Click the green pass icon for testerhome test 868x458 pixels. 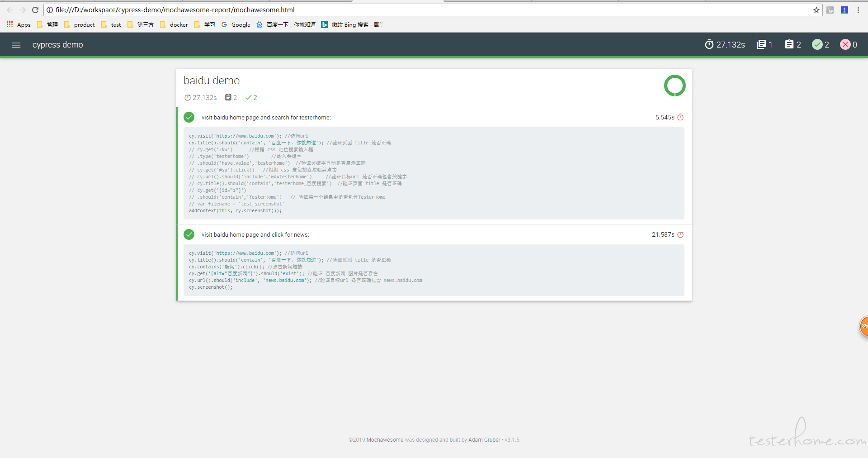click(x=189, y=117)
